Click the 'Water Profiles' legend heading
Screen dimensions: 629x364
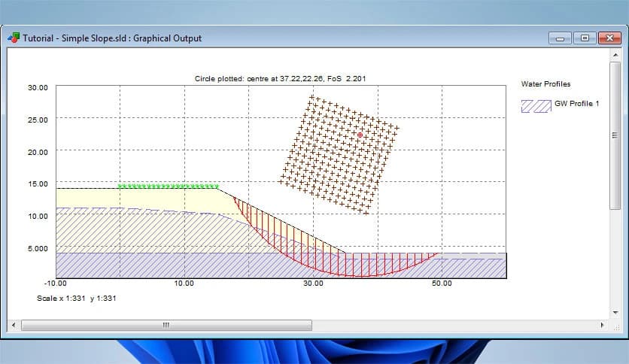[546, 84]
